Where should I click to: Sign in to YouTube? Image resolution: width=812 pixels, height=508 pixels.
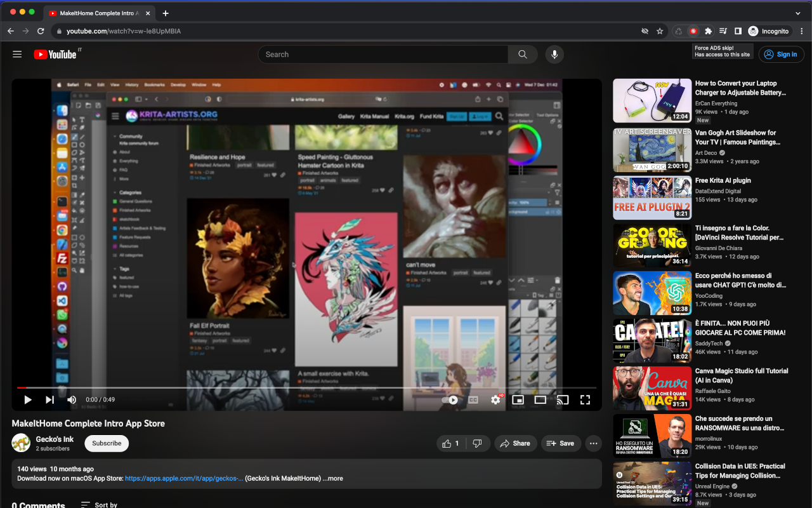pos(781,55)
